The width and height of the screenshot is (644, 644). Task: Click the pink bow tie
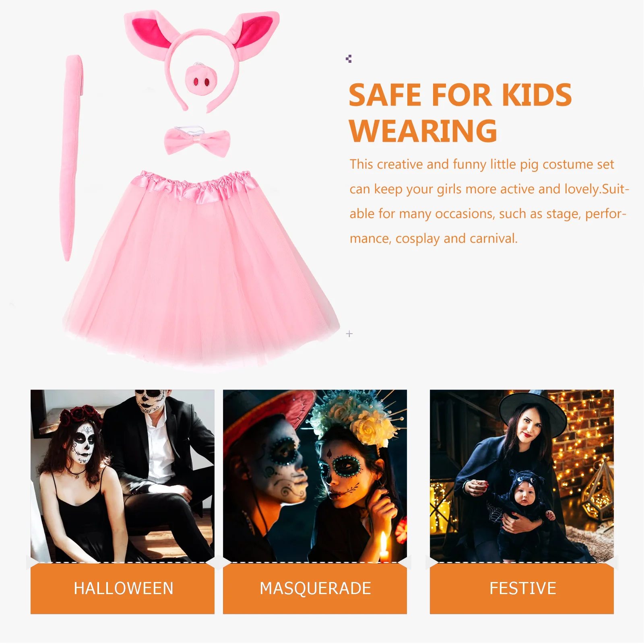(x=197, y=141)
